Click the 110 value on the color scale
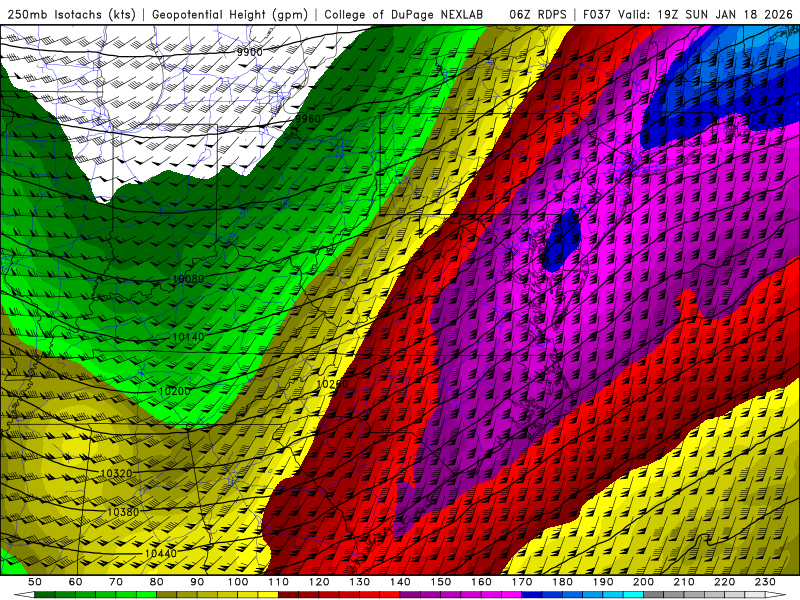Viewport: 800px width, 600px height. pyautogui.click(x=279, y=582)
